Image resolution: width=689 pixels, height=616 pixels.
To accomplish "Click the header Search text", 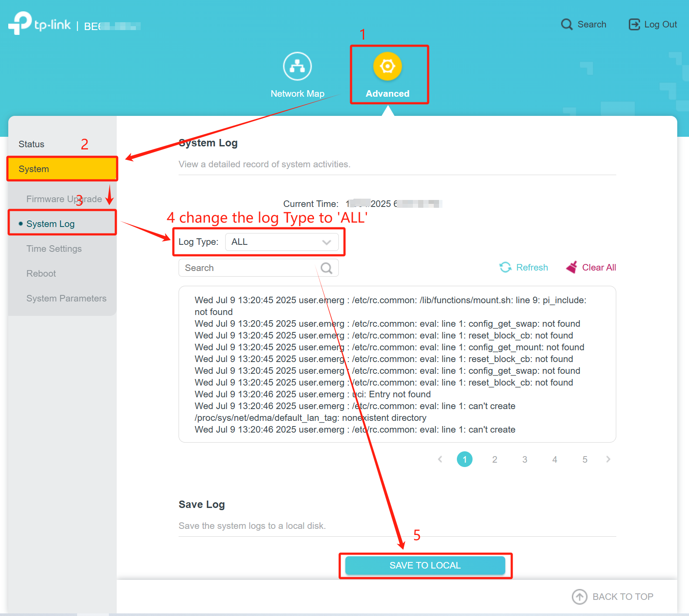I will (x=592, y=24).
